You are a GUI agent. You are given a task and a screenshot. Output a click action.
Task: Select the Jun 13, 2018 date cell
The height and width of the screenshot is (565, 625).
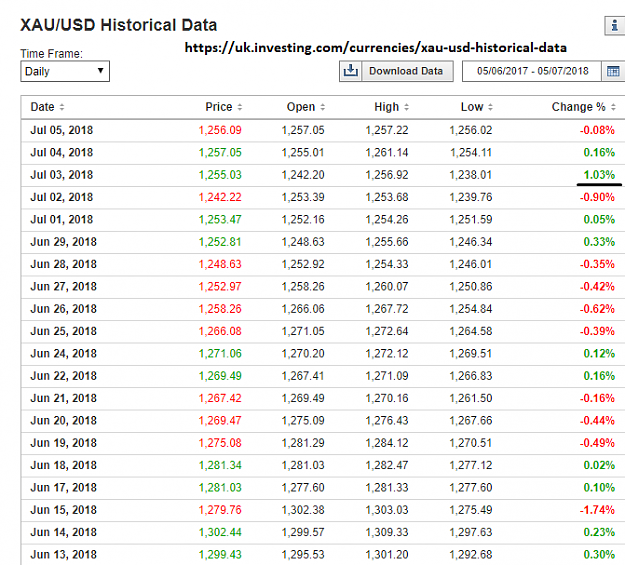coord(63,555)
